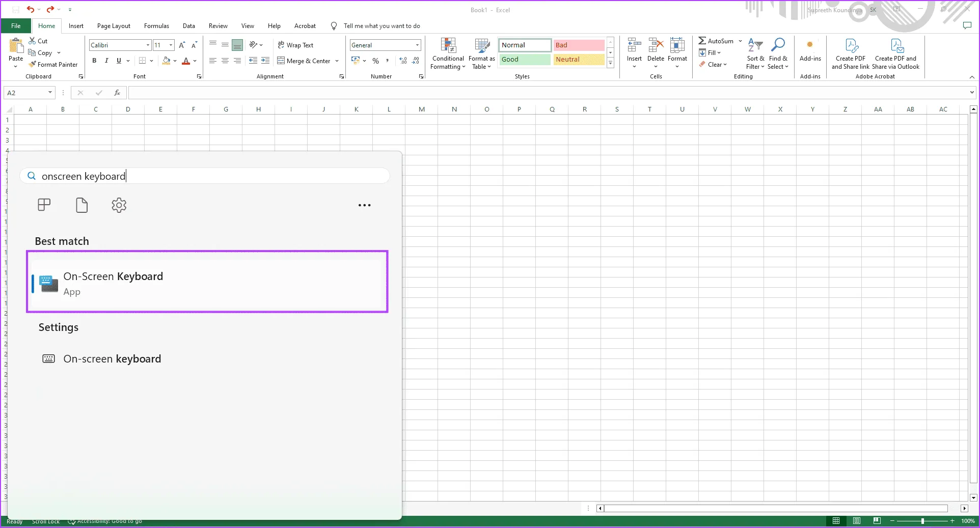This screenshot has width=980, height=528.
Task: Toggle Bold formatting
Action: coord(94,61)
